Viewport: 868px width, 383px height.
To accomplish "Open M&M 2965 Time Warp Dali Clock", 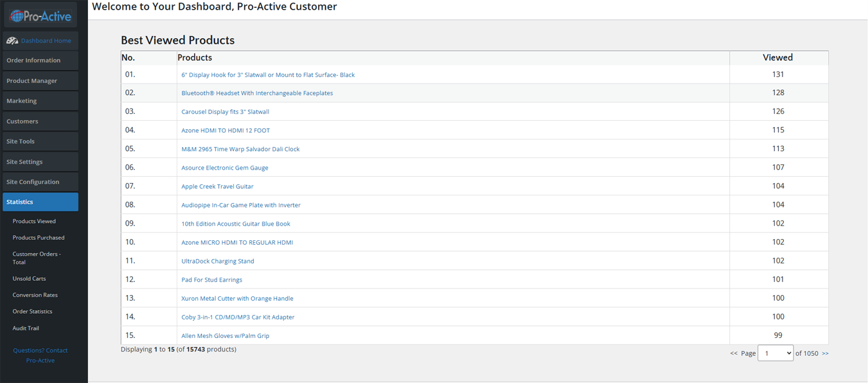I will [x=240, y=149].
